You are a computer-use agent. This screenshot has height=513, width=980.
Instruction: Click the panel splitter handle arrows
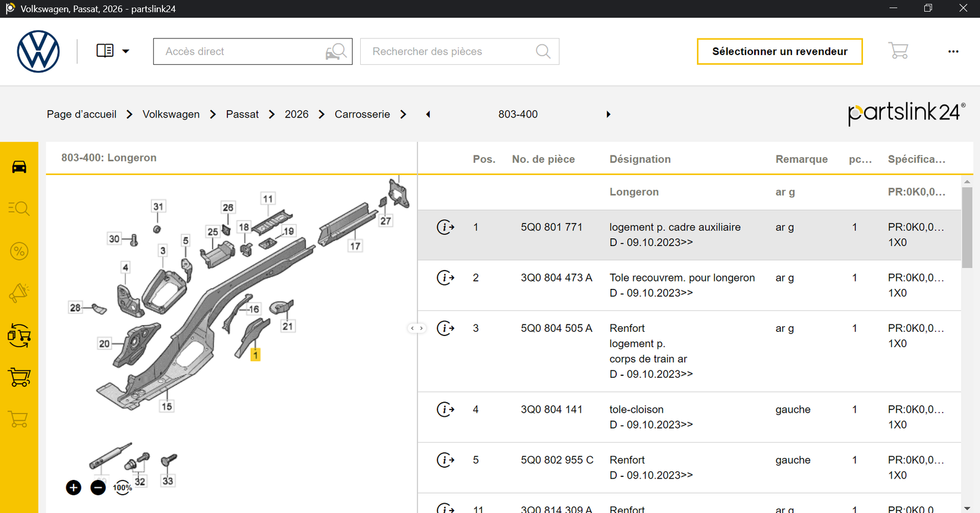(417, 328)
